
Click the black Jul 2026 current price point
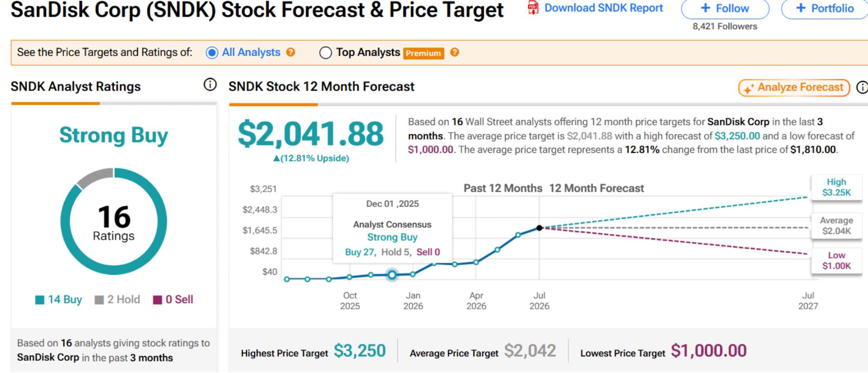pyautogui.click(x=539, y=228)
